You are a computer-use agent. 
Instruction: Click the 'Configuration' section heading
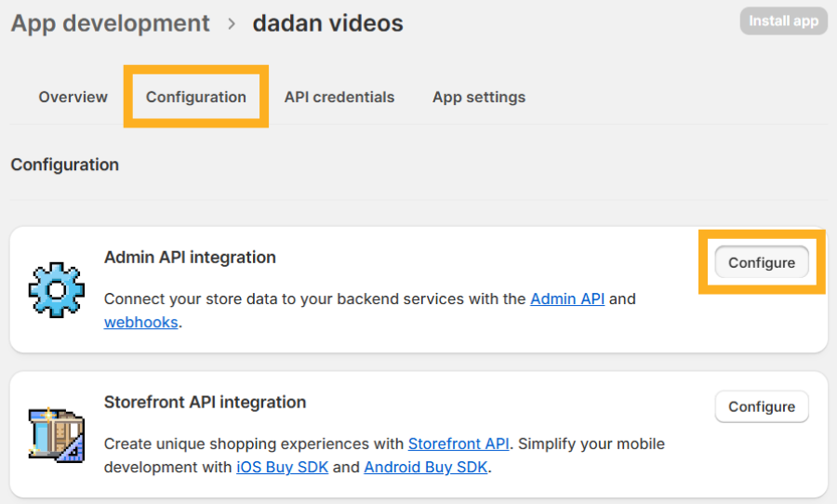(x=64, y=165)
